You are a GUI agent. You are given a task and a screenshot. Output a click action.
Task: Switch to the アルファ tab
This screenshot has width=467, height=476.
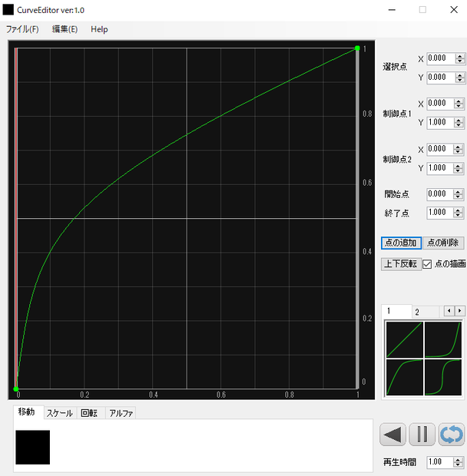[x=121, y=413]
